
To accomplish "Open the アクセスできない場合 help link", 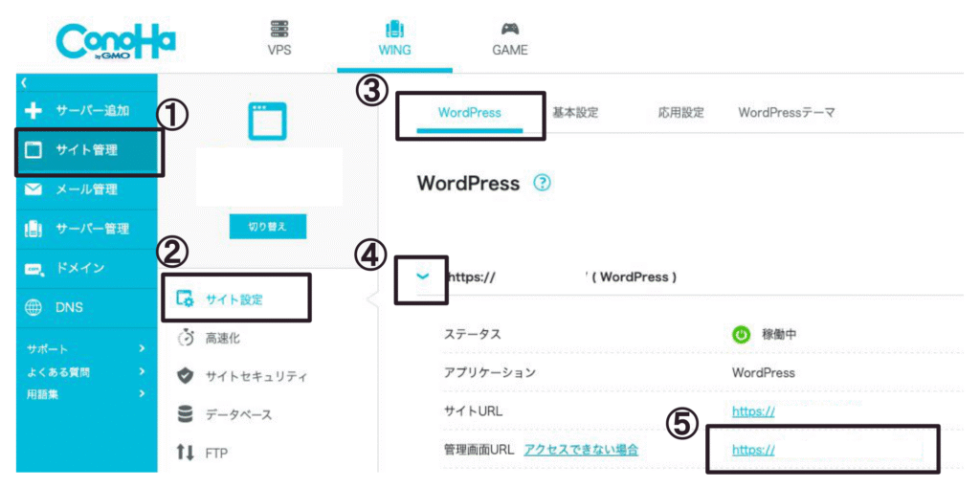I will point(581,449).
